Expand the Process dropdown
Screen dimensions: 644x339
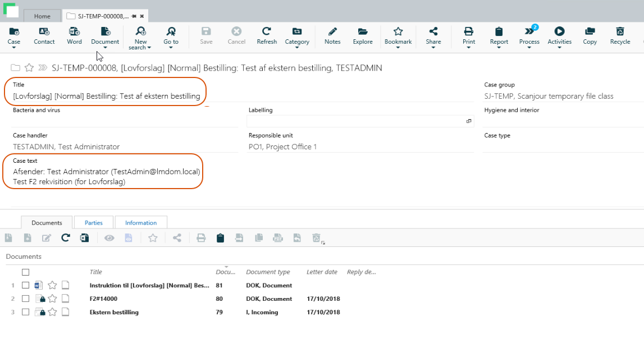coord(529,47)
